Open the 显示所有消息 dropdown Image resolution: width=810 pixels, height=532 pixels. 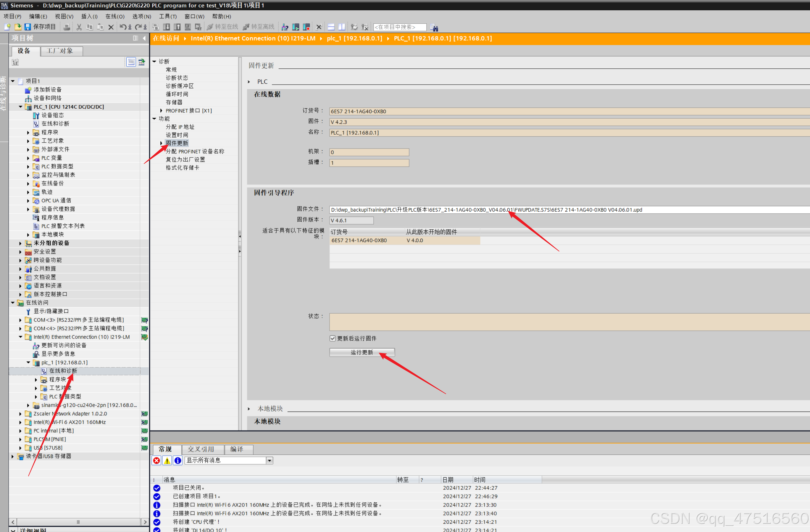click(269, 460)
